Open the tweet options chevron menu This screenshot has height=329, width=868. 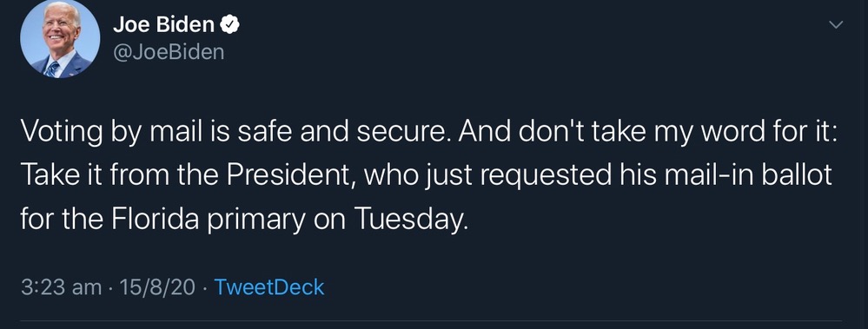tap(837, 24)
